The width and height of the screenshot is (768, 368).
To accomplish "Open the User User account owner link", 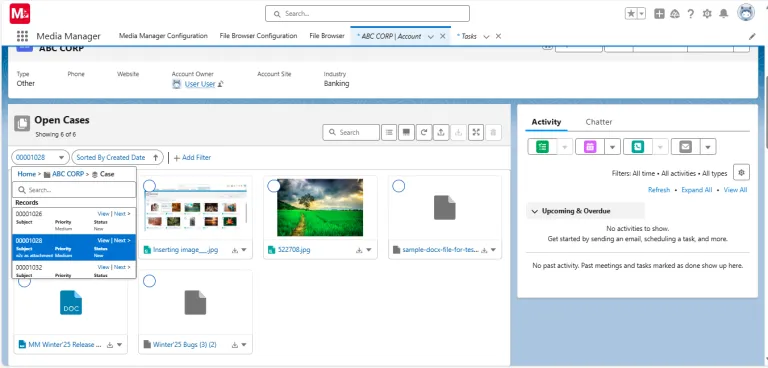I will (x=200, y=84).
